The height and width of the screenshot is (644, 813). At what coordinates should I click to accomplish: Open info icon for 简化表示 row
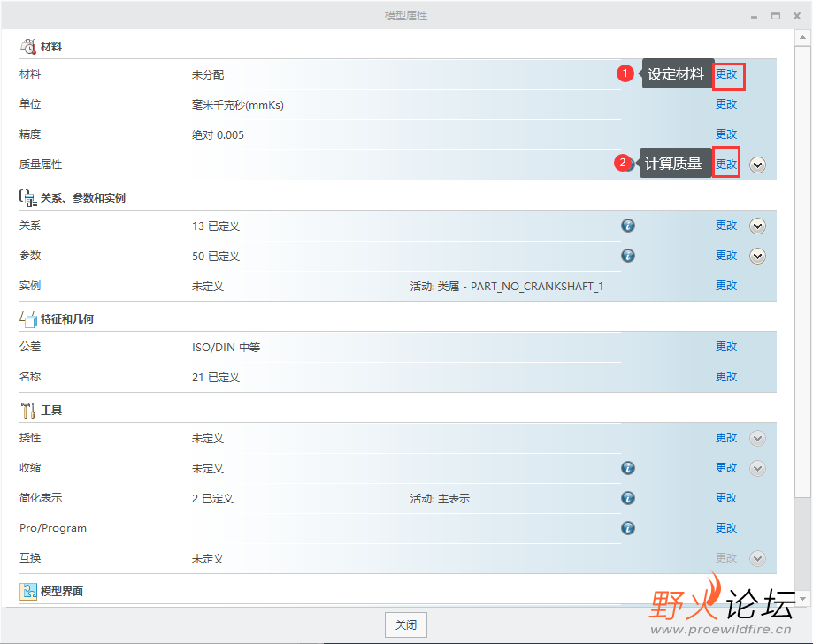628,498
